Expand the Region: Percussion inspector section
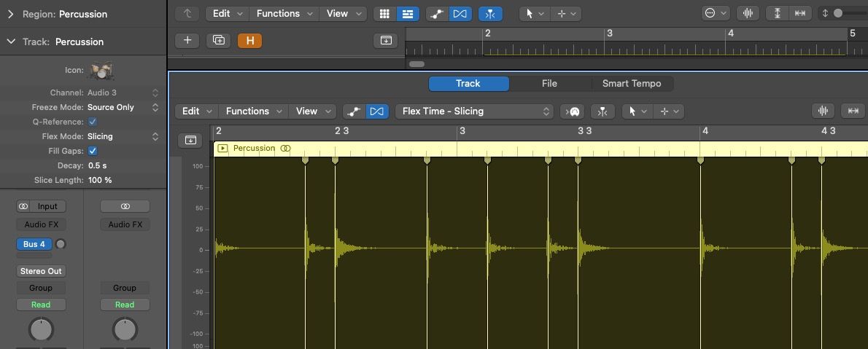This screenshot has height=349, width=868. [10, 15]
